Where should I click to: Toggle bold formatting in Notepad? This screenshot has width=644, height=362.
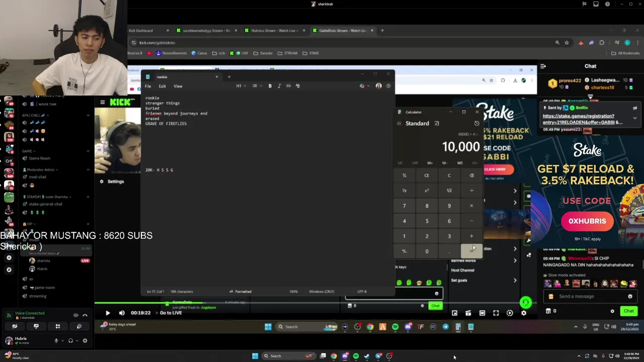[x=270, y=86]
